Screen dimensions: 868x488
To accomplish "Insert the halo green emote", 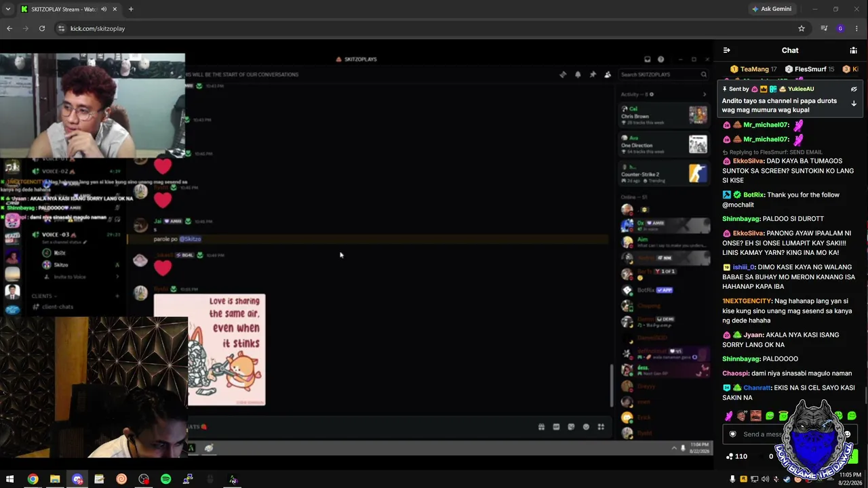I will coord(783,415).
